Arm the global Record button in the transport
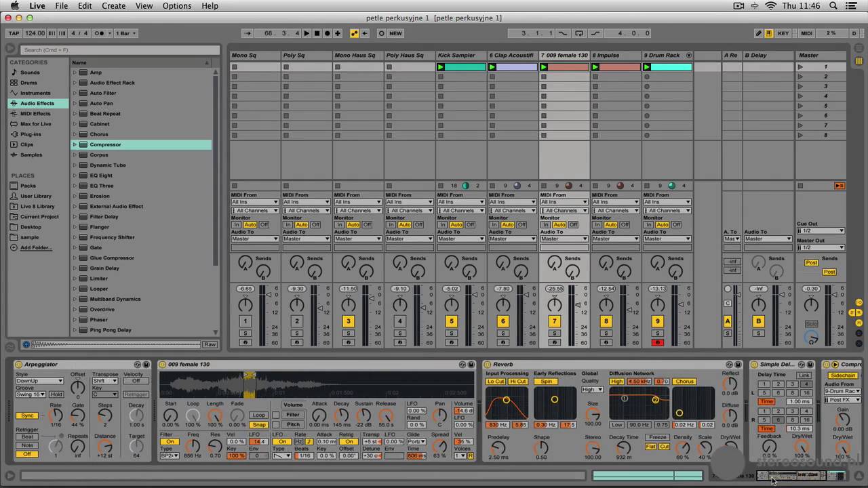This screenshot has width=868, height=488. pyautogui.click(x=327, y=33)
